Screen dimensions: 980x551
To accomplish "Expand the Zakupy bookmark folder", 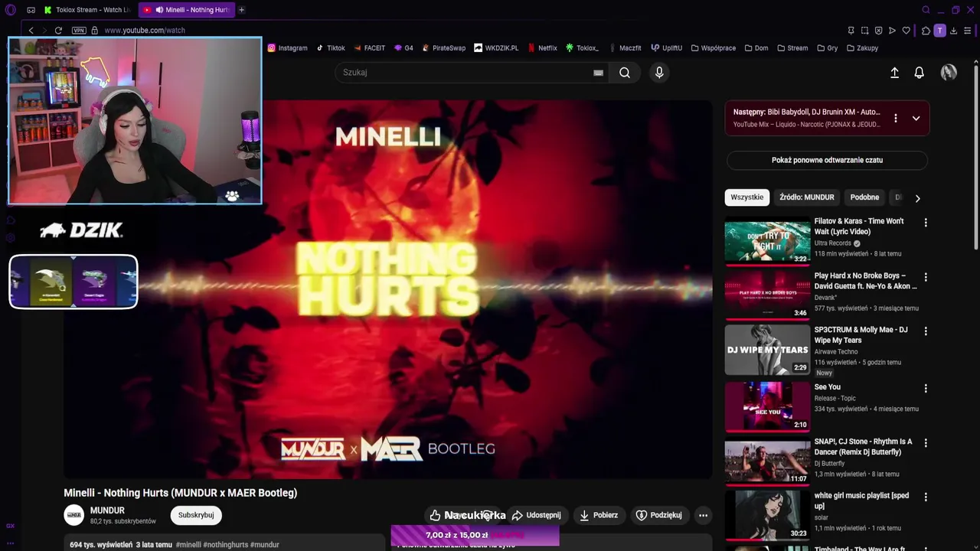I will [862, 47].
